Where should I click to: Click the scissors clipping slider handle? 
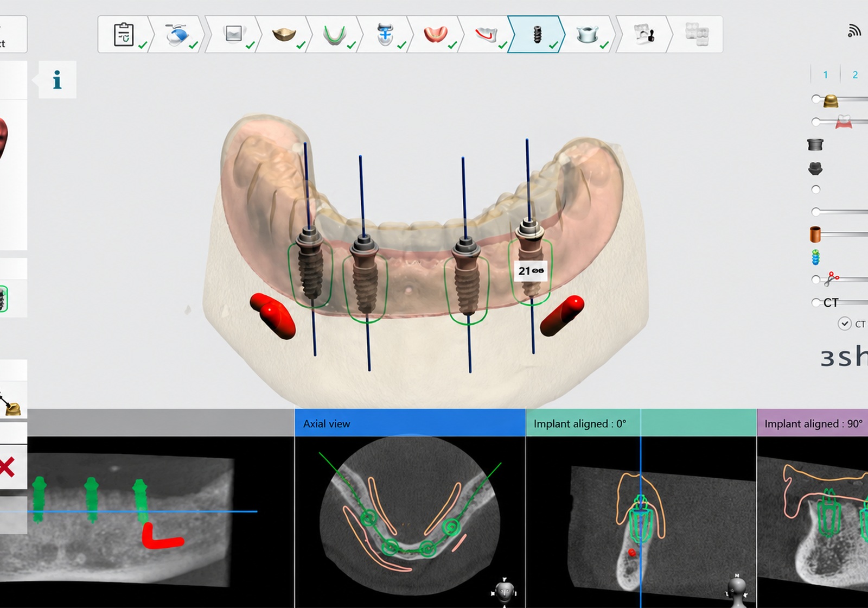816,279
